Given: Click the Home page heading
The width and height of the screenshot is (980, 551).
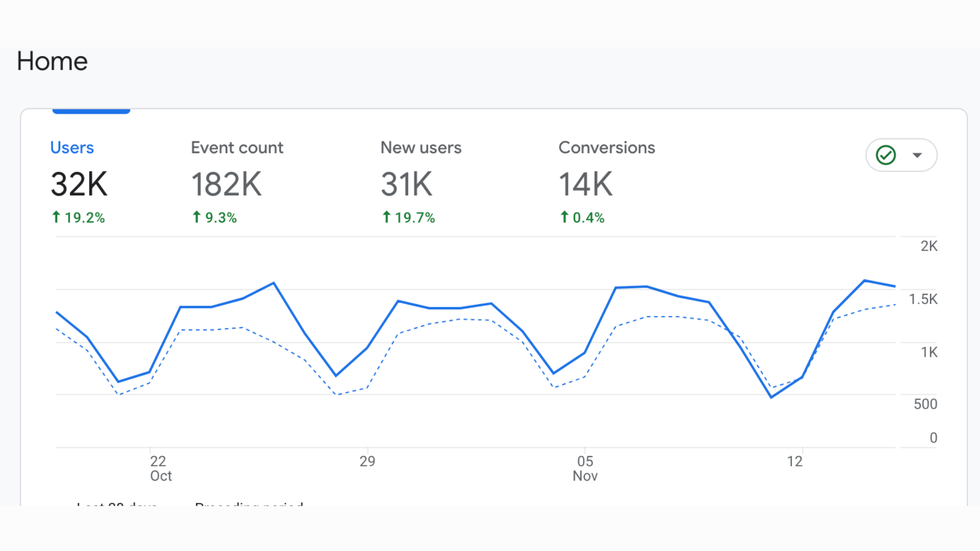Looking at the screenshot, I should [x=52, y=61].
